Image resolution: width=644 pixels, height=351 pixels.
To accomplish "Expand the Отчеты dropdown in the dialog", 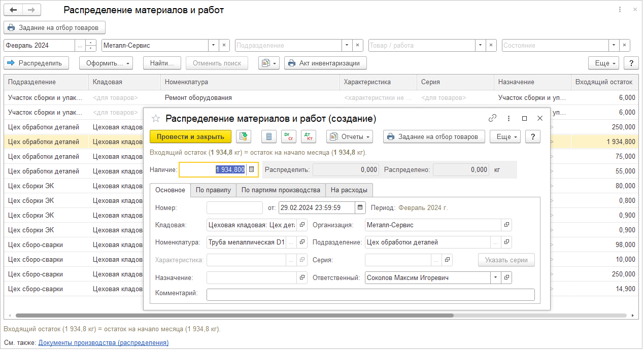I will 350,136.
